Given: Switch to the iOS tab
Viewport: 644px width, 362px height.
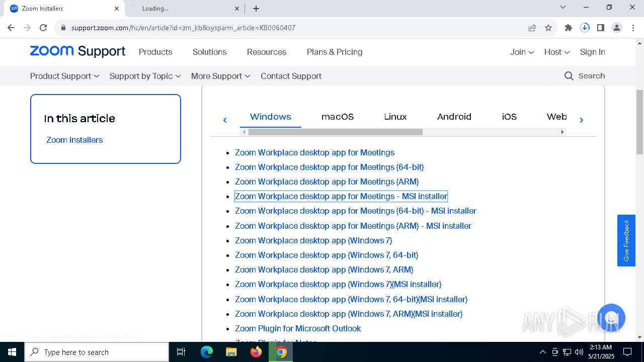Looking at the screenshot, I should pos(509,117).
